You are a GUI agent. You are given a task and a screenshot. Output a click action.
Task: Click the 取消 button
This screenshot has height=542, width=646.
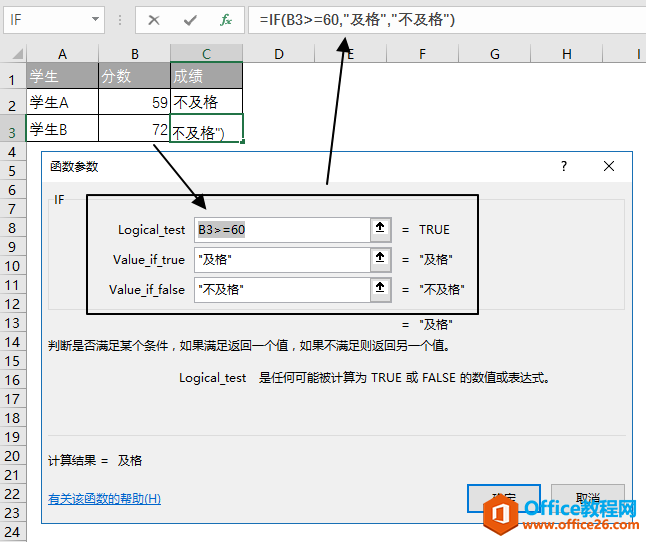(x=587, y=499)
